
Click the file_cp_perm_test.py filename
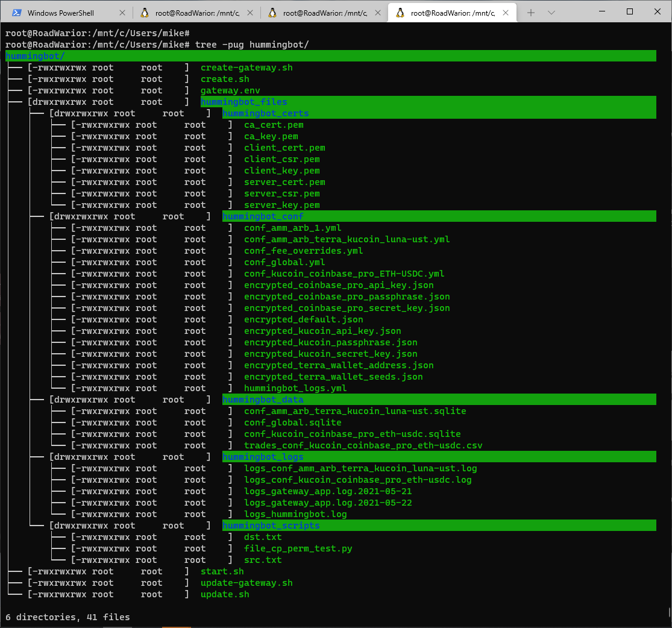pos(298,548)
